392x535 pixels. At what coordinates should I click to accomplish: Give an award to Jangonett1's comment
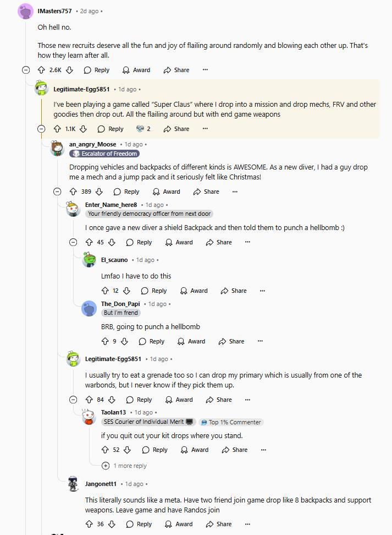[179, 524]
